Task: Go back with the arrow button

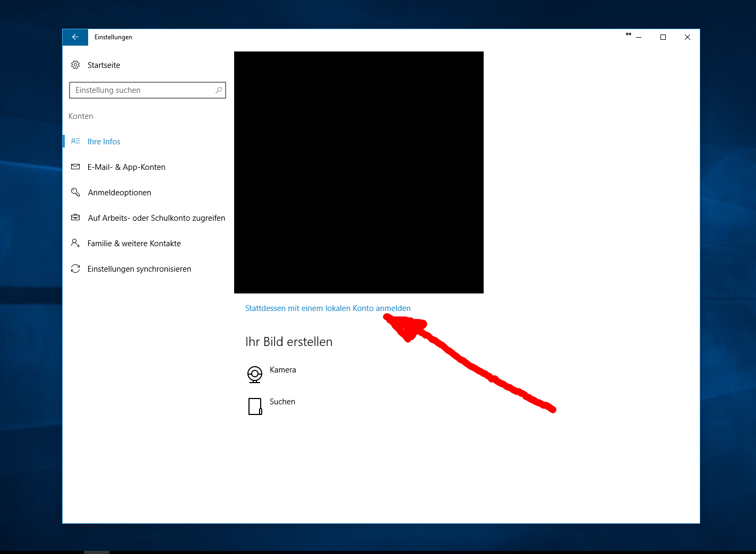Action: tap(75, 37)
